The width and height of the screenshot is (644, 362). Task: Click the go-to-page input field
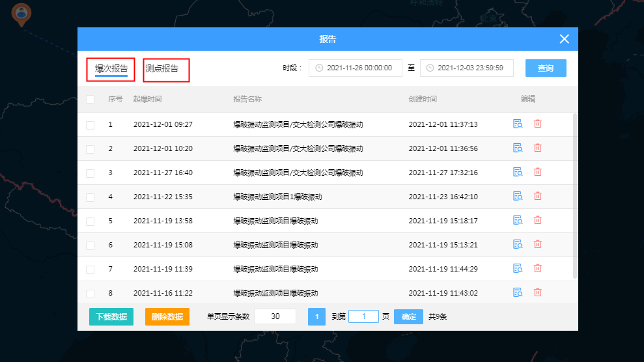coord(363,316)
